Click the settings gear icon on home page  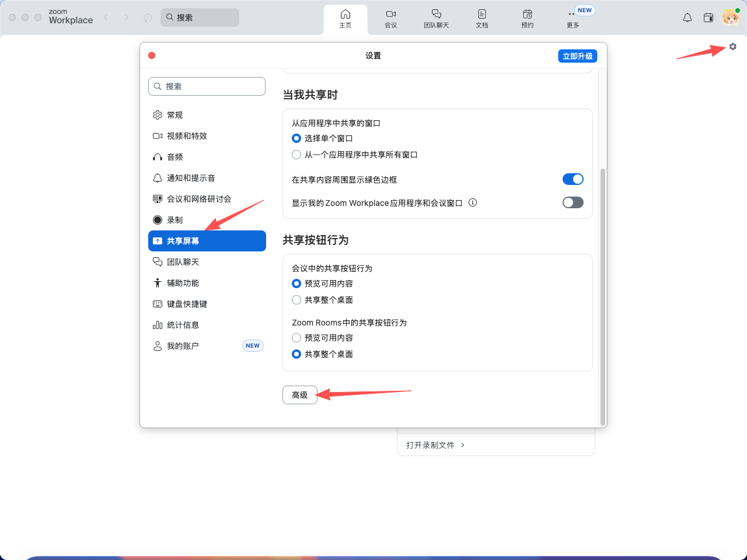click(x=733, y=47)
